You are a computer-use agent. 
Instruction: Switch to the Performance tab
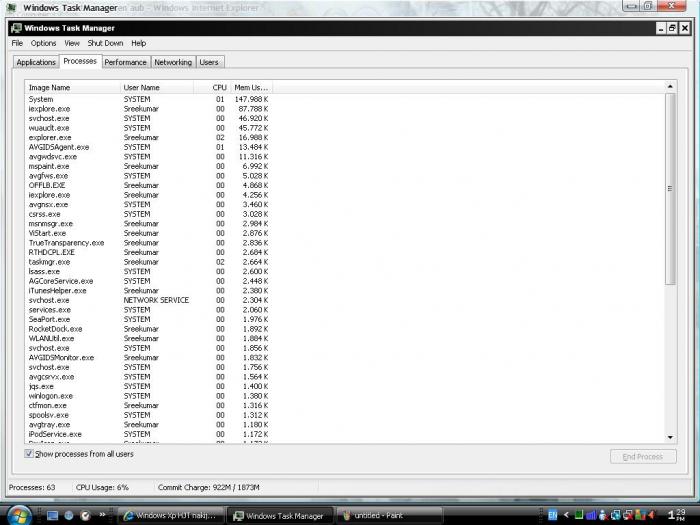point(125,62)
